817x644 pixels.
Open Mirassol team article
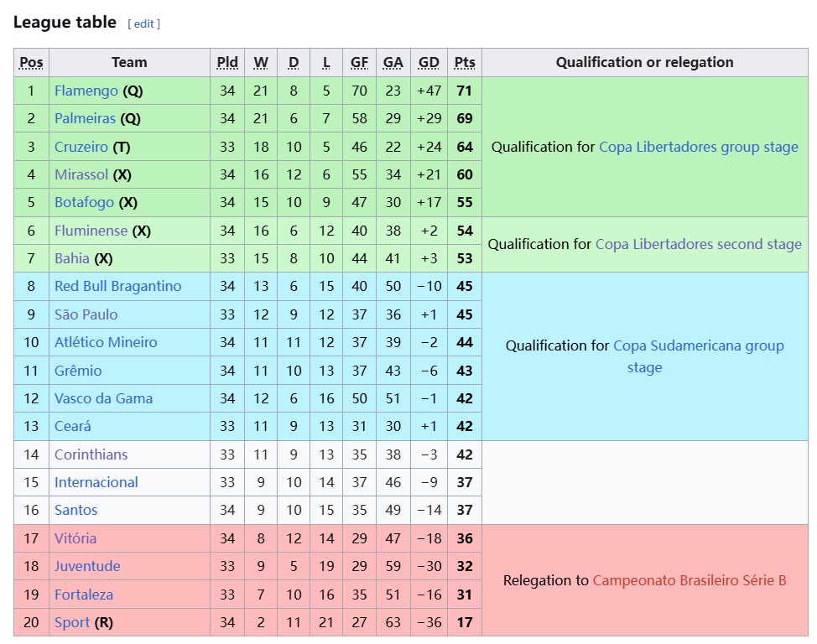coord(81,174)
